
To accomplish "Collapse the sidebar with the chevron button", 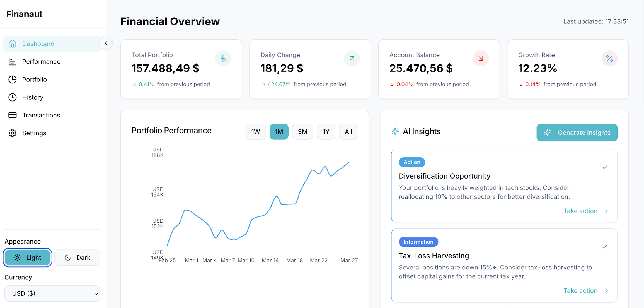I will (106, 43).
